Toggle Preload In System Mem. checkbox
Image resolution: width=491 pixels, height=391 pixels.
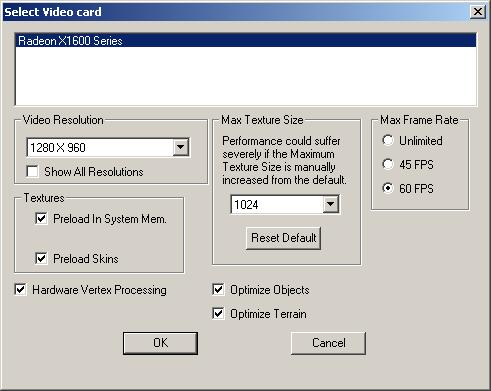point(41,219)
